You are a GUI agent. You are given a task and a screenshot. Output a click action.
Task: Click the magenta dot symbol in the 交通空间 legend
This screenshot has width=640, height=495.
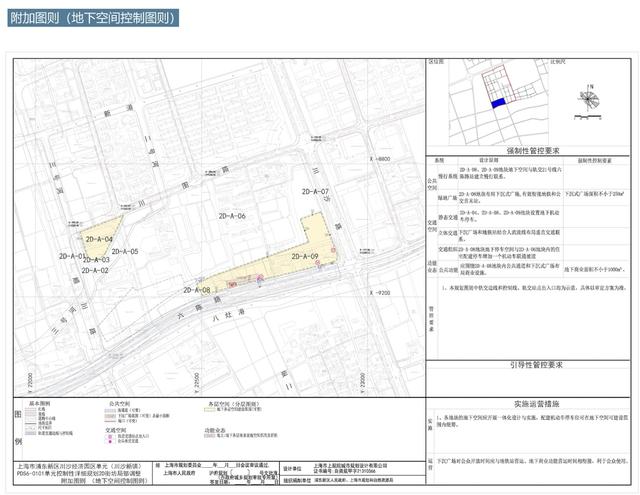coord(110,441)
